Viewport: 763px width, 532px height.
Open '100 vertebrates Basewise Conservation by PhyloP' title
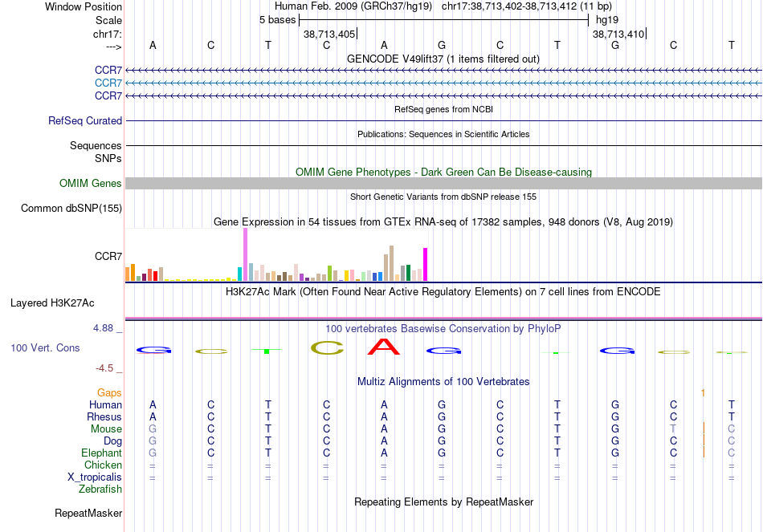[x=443, y=329]
